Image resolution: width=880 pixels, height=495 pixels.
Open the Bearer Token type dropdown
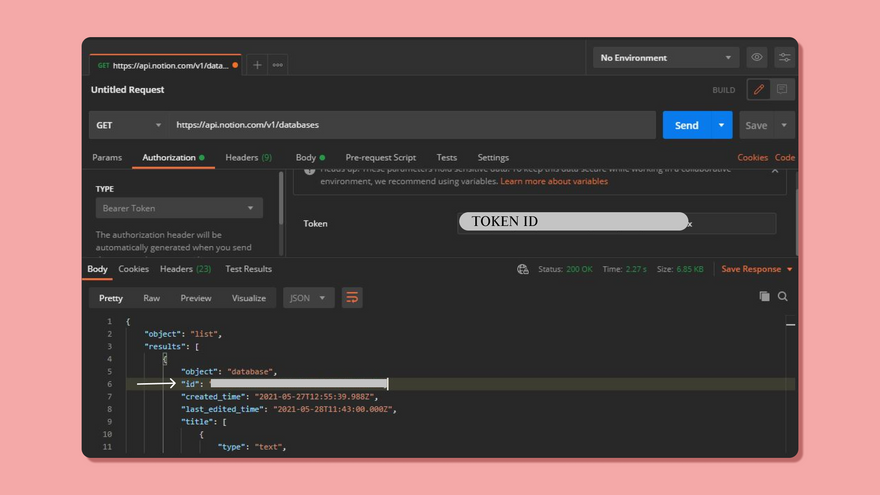179,208
